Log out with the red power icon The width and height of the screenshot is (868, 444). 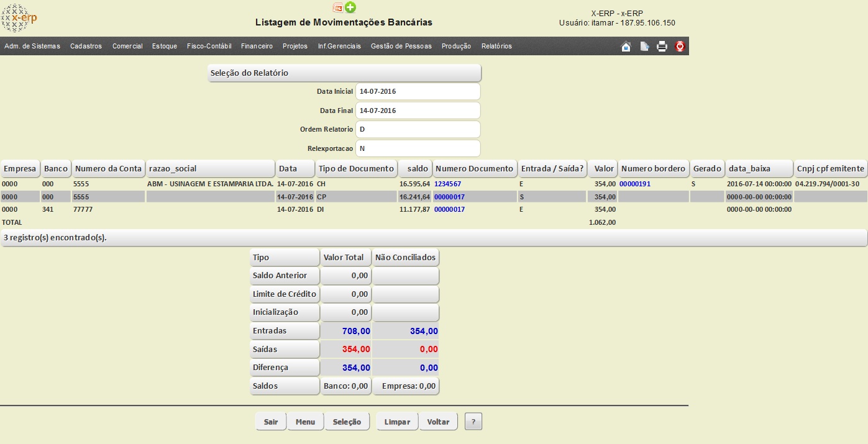680,47
